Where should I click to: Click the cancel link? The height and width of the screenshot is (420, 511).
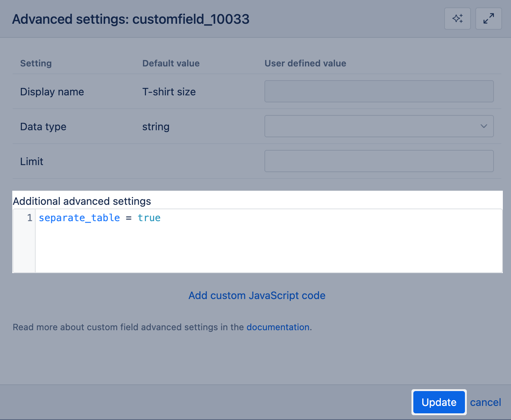tap(485, 402)
